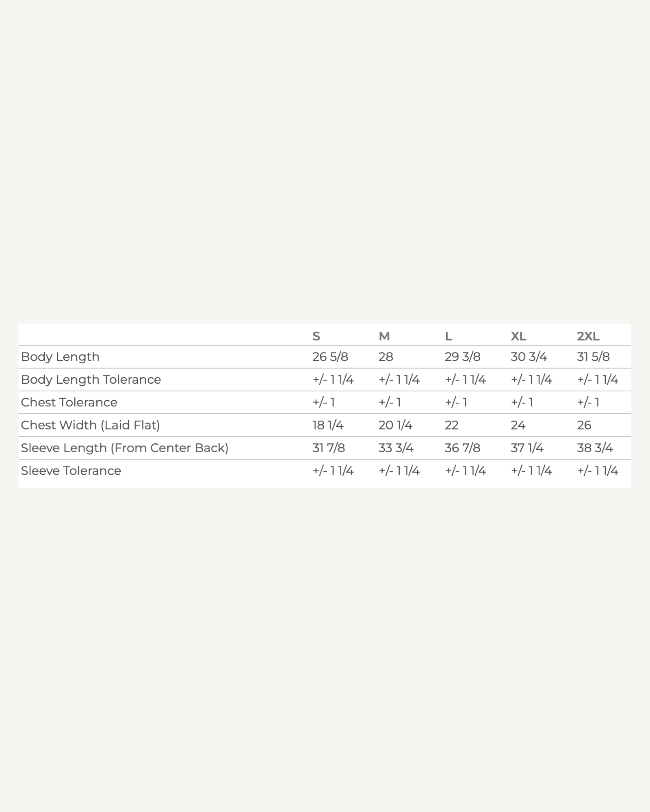Select the medium Body Length value 28
Screen dimensions: 650x812
pyautogui.click(x=386, y=357)
